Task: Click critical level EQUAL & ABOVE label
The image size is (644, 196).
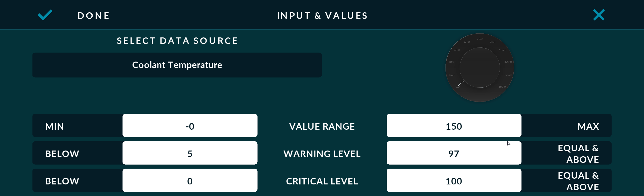Action: pyautogui.click(x=578, y=181)
